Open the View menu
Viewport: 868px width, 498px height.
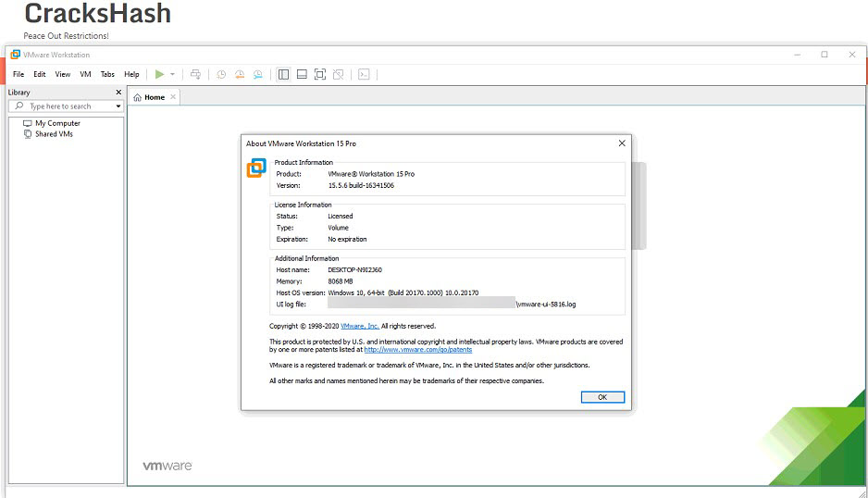(x=63, y=74)
